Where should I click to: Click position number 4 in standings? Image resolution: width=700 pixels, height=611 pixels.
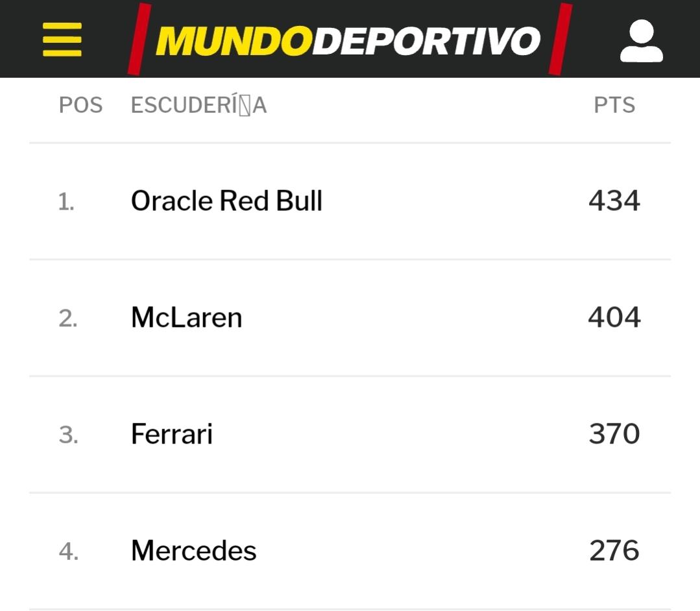(x=68, y=552)
